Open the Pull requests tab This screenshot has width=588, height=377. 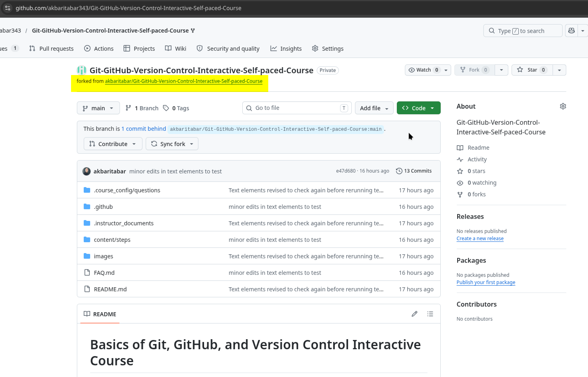point(52,48)
